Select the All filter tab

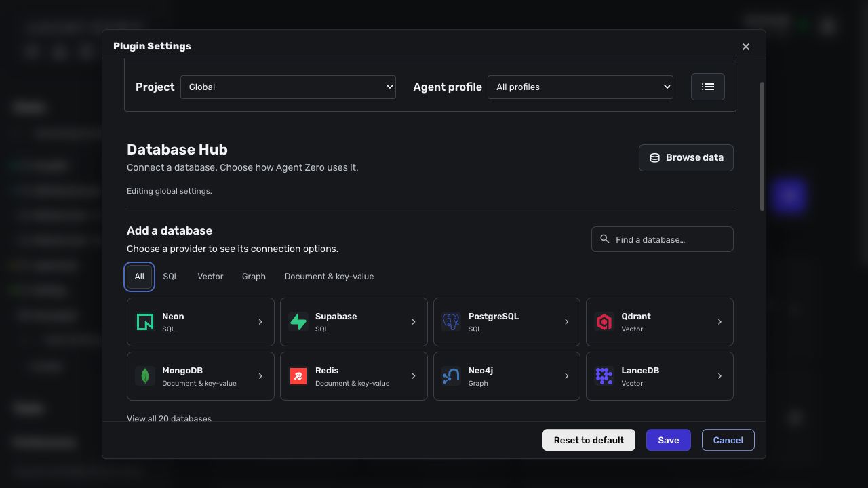(x=140, y=277)
